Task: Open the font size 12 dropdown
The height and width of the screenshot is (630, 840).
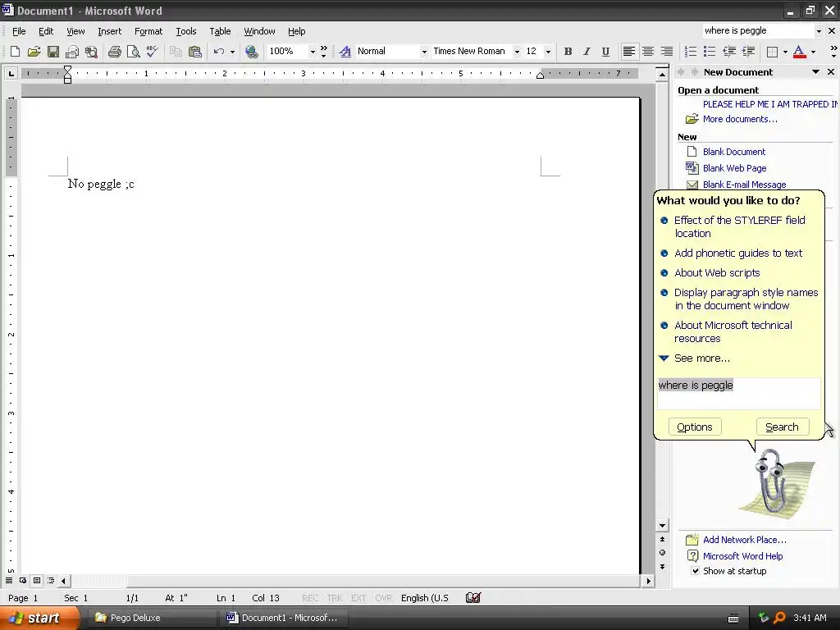Action: click(548, 52)
